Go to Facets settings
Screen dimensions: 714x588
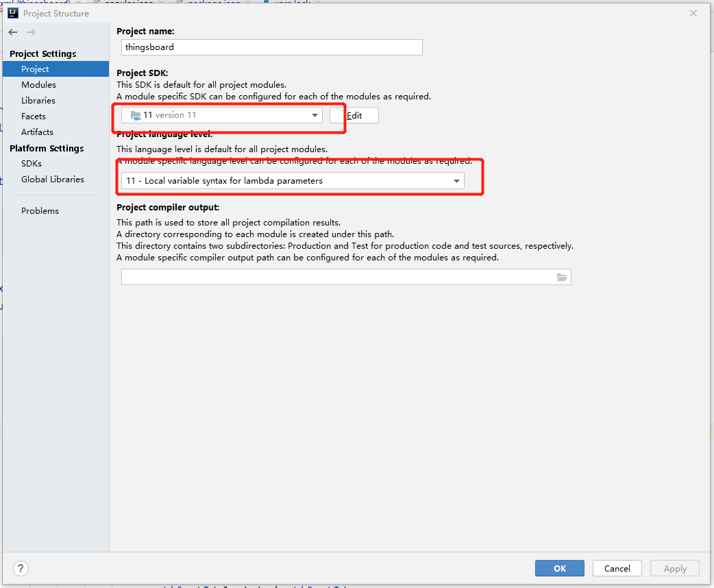(x=34, y=116)
